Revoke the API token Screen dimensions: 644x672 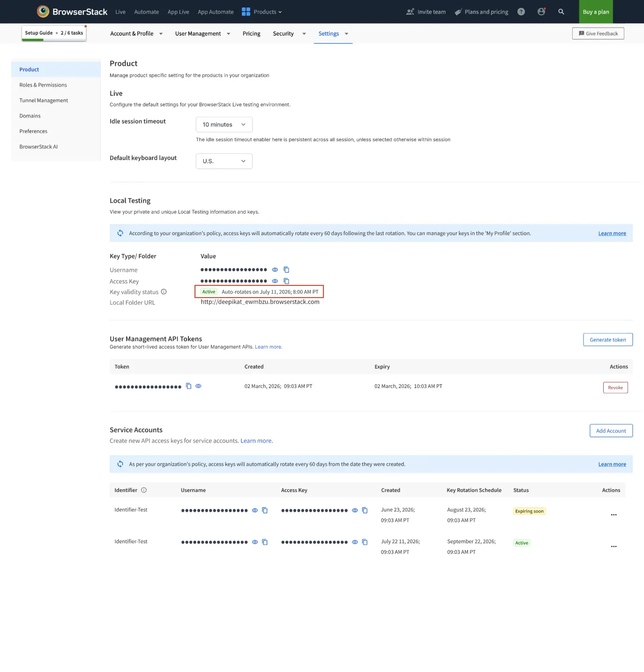(x=615, y=388)
